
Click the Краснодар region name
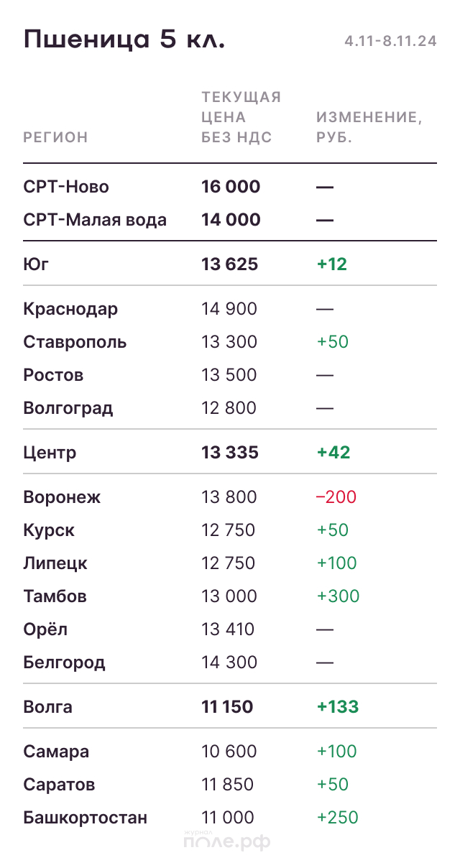click(70, 309)
